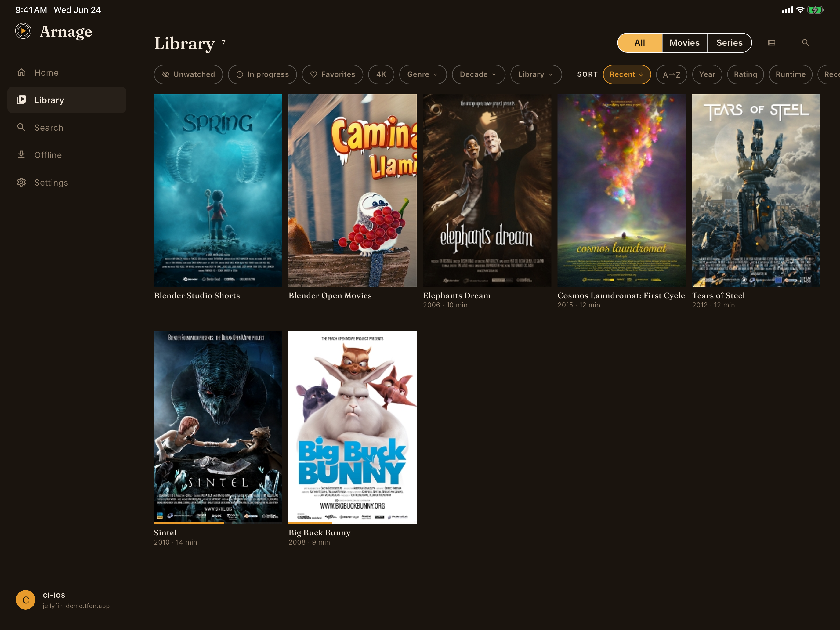840x630 pixels.
Task: Tap the Wed Jun 24 date
Action: click(x=78, y=10)
